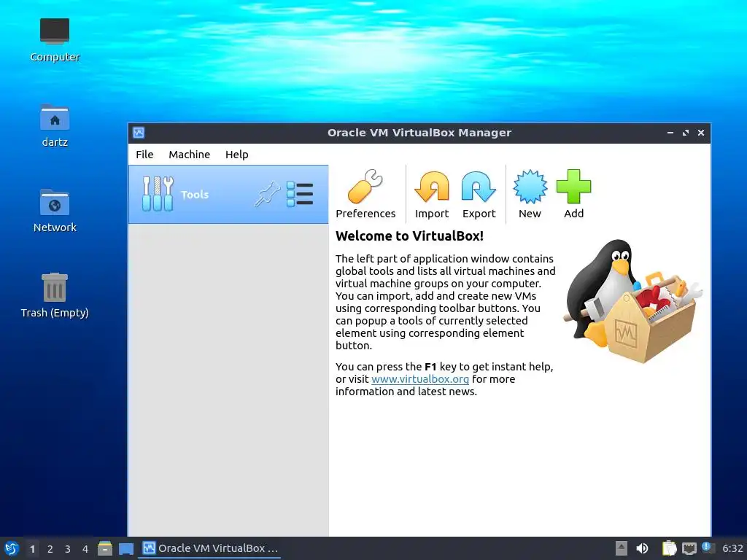Open the Tools list menu icon
The image size is (747, 560).
click(300, 194)
